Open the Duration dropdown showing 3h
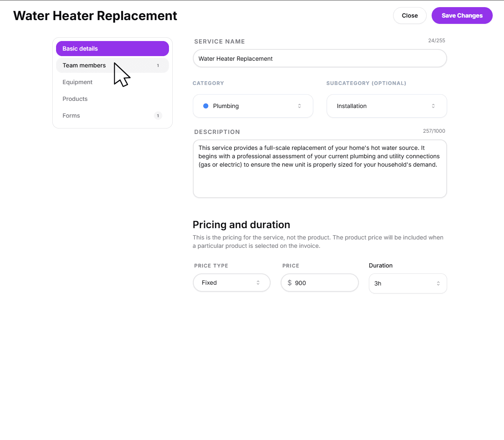Image resolution: width=504 pixels, height=440 pixels. (x=407, y=283)
